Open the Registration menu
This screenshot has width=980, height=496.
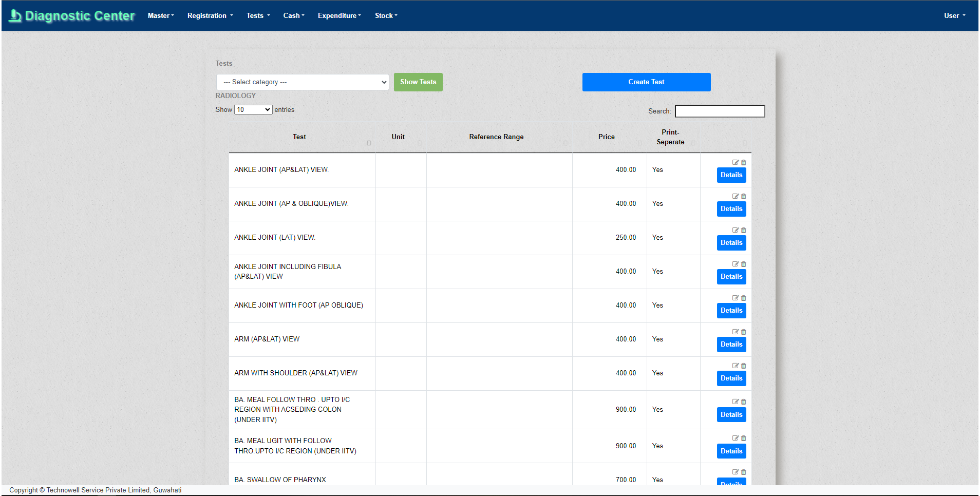pyautogui.click(x=210, y=16)
